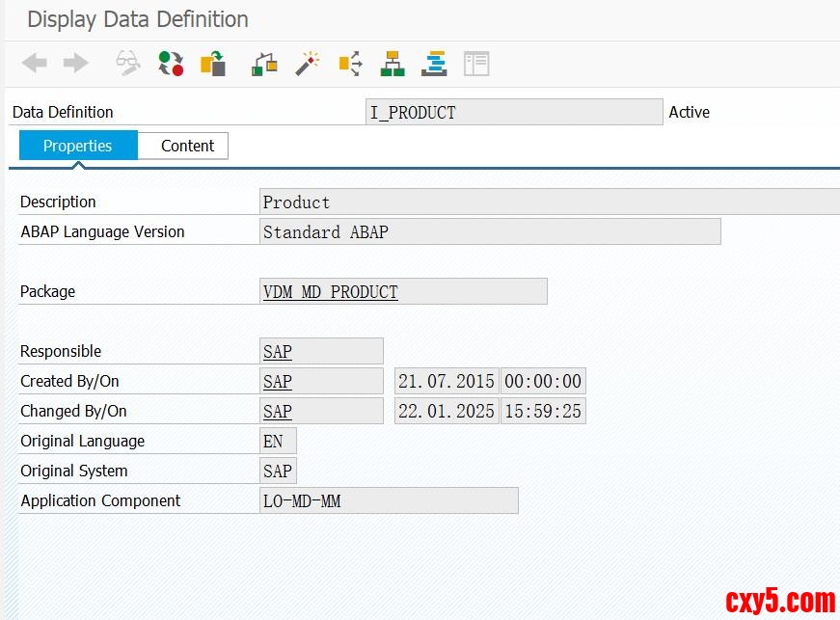Select the Application Component LO-MD-MM field

(x=389, y=501)
